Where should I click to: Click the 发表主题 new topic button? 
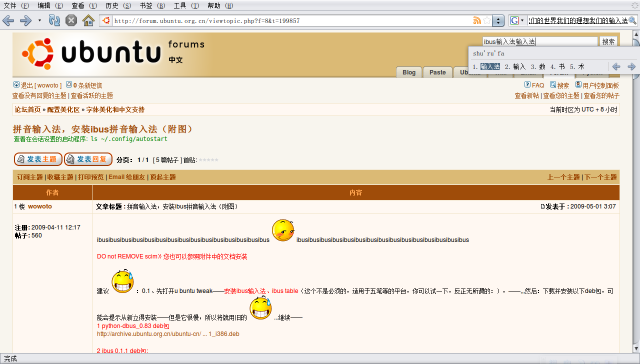tap(38, 159)
